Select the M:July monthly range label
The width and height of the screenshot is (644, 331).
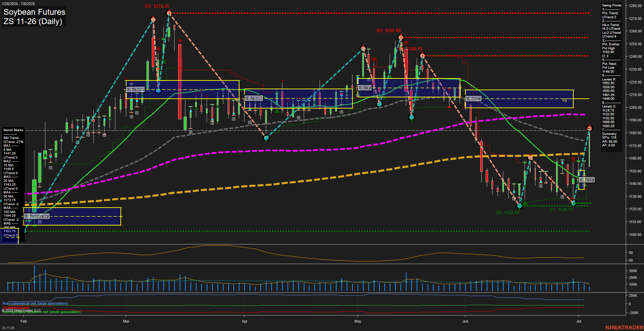pyautogui.click(x=586, y=180)
